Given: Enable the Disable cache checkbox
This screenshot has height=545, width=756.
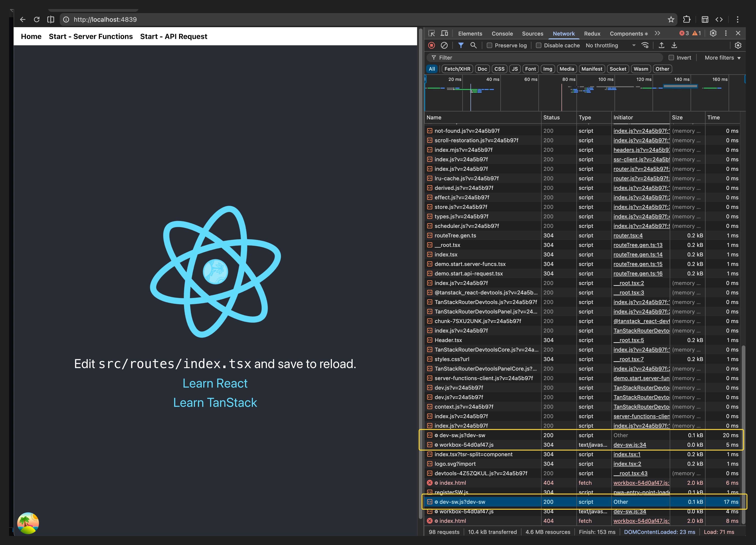Looking at the screenshot, I should click(538, 45).
